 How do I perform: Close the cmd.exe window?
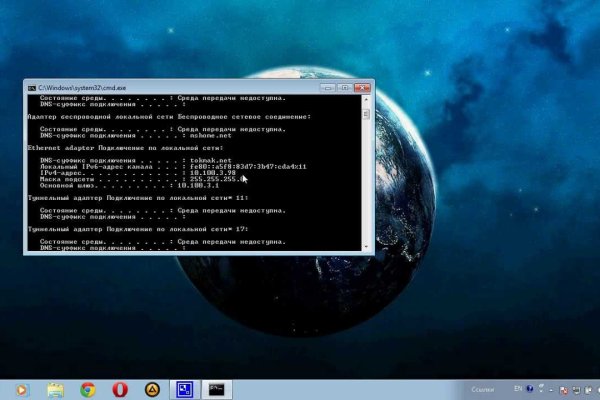360,87
